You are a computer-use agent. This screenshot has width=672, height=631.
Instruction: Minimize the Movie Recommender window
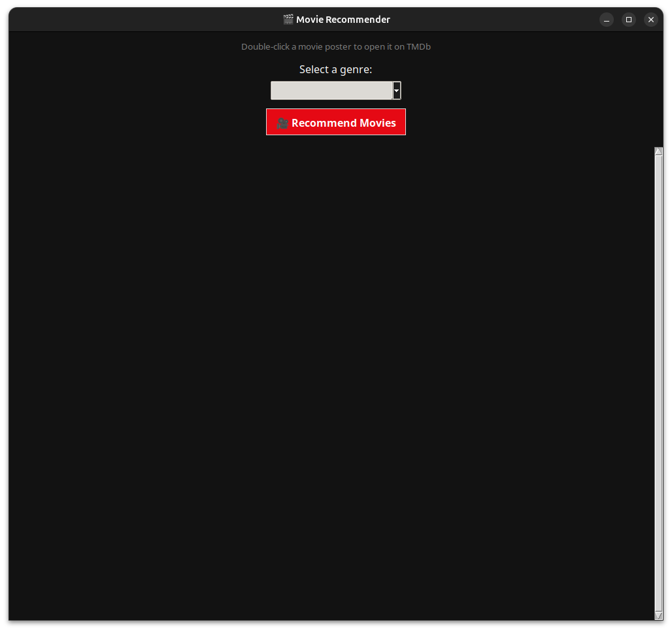[607, 20]
